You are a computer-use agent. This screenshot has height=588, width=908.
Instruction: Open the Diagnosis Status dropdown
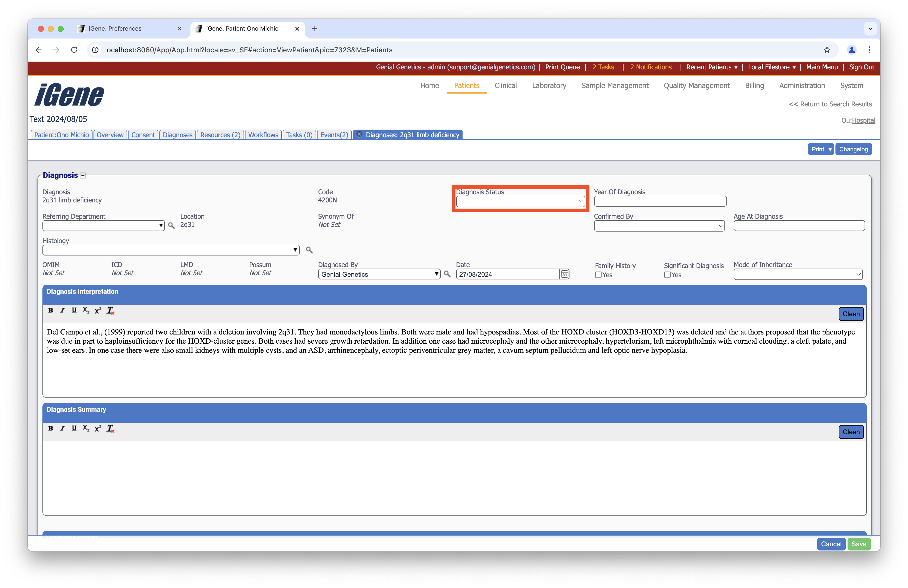point(520,201)
